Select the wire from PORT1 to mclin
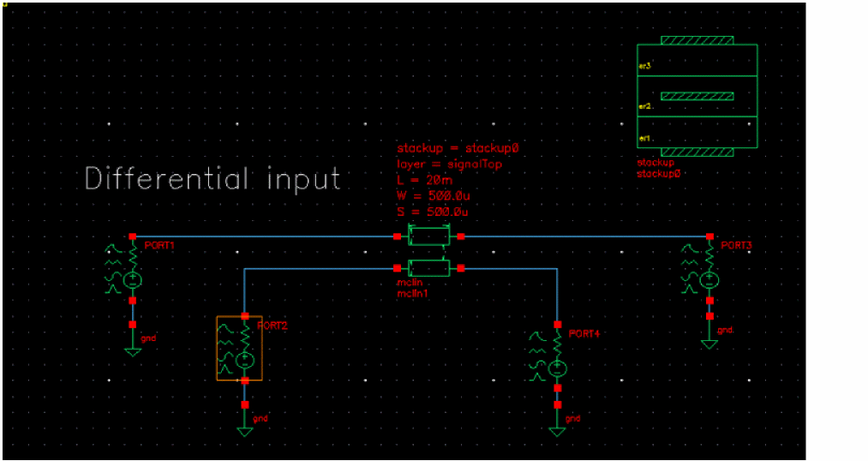This screenshot has height=461, width=868. pos(265,236)
